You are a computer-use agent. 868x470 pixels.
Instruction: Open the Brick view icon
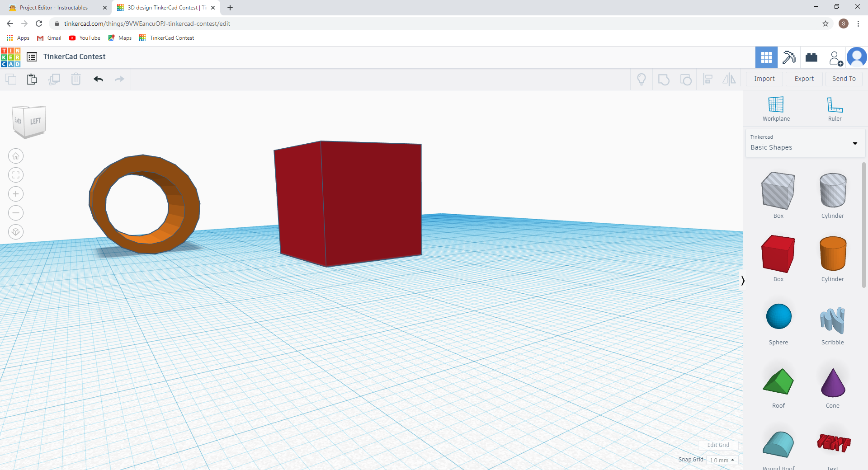pos(811,57)
